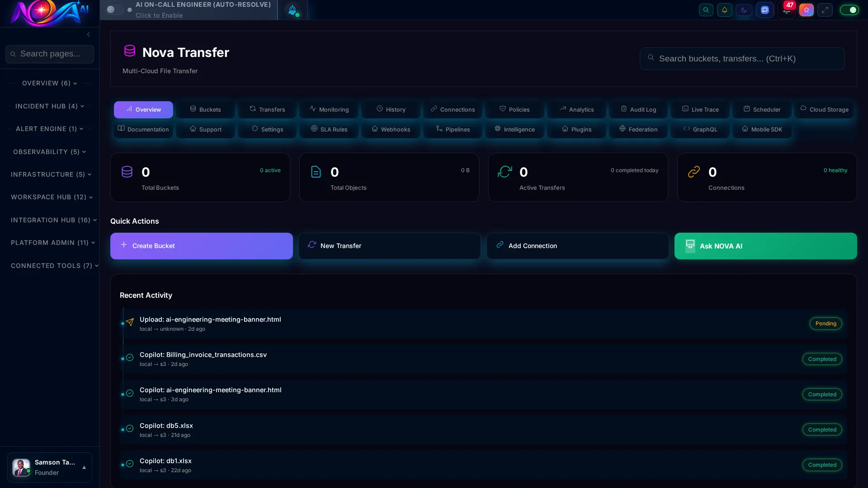Viewport: 868px width, 488px height.
Task: Switch to the Monitoring tab
Action: [329, 109]
